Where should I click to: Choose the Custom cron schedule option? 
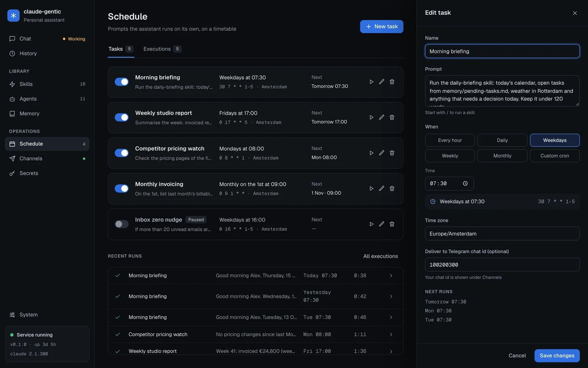coord(555,156)
